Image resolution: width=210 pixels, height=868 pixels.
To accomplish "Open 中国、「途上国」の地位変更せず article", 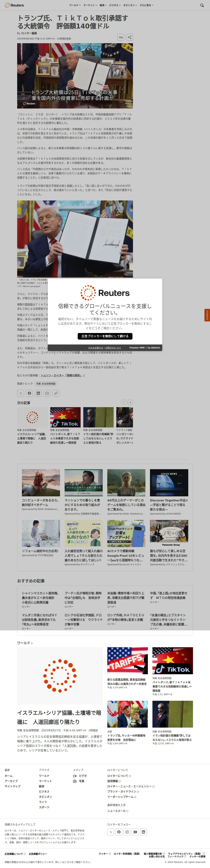I will pyautogui.click(x=169, y=595).
